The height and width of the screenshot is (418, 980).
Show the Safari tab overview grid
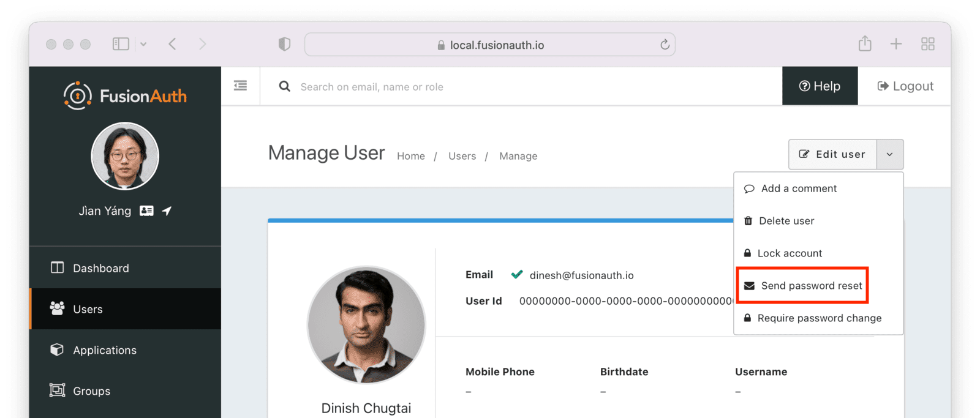coord(927,44)
